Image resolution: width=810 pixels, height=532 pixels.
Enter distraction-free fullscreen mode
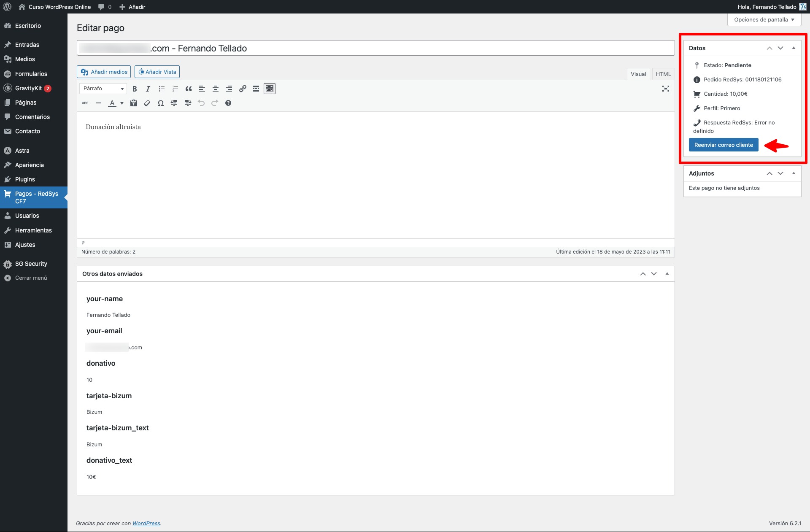point(666,89)
